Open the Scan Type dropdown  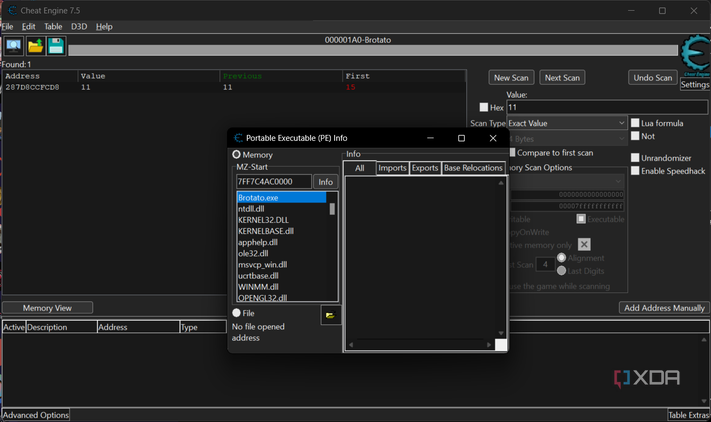click(x=567, y=123)
